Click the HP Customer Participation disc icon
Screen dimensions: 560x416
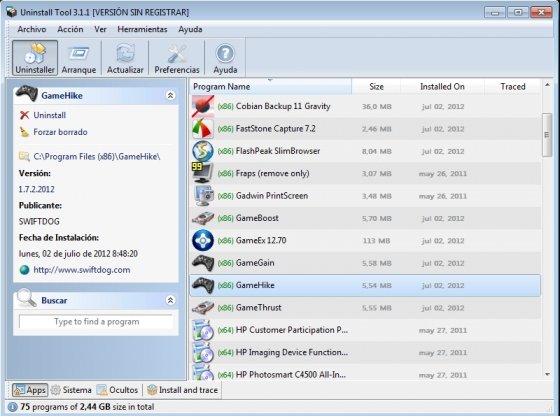coord(203,330)
